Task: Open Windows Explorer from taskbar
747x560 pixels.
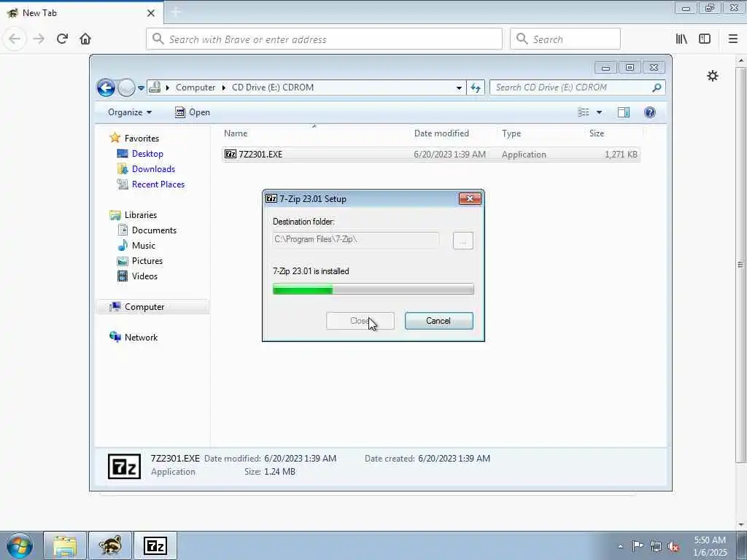Action: 65,545
